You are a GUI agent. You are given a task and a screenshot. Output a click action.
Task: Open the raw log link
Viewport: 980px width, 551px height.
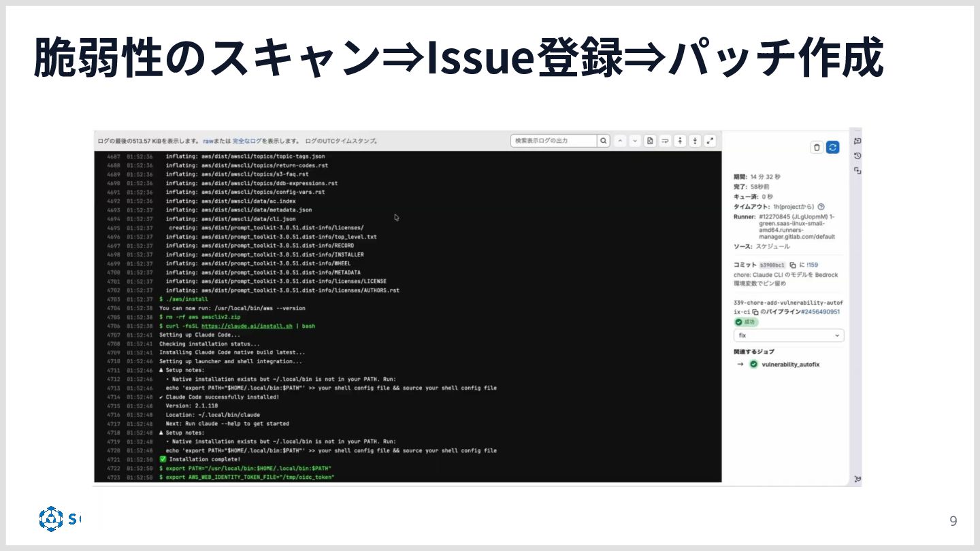(208, 141)
